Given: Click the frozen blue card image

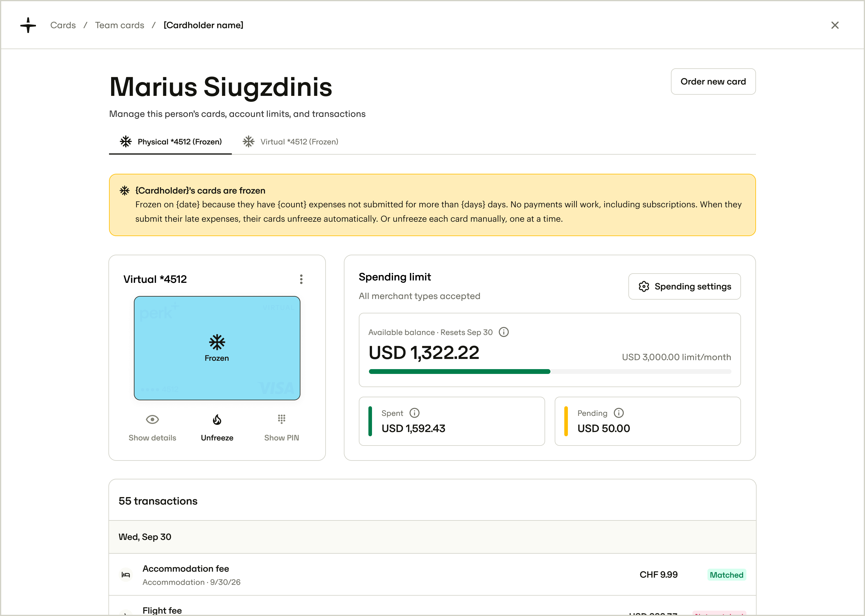Looking at the screenshot, I should pos(217,348).
